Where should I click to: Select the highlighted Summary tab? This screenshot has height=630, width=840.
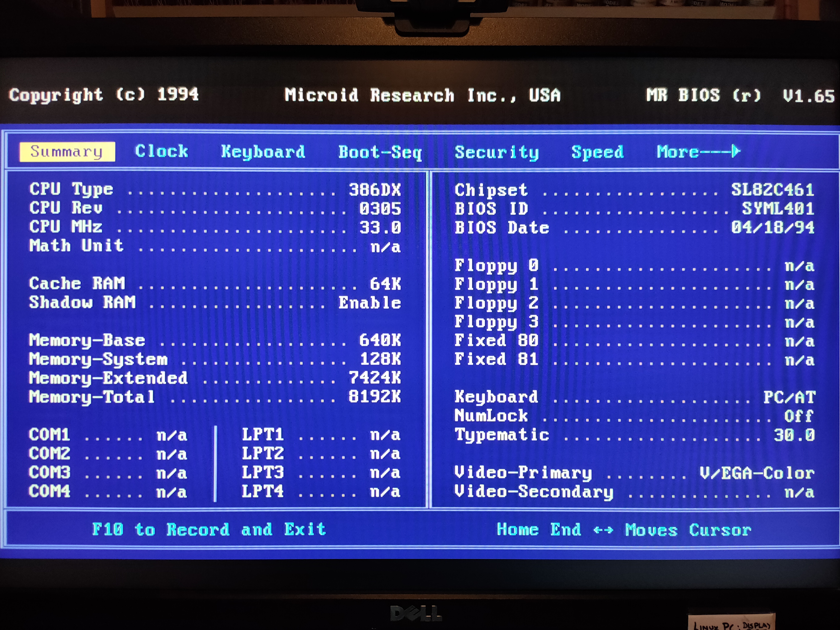click(67, 152)
